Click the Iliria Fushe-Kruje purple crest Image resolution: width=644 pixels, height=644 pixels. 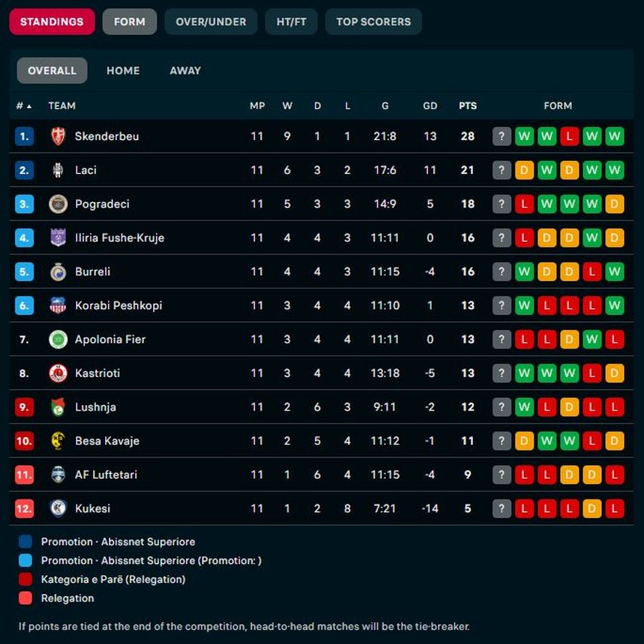pyautogui.click(x=58, y=238)
